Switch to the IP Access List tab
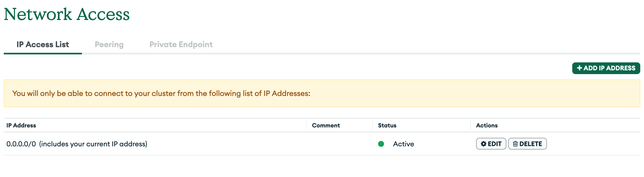 click(x=43, y=45)
